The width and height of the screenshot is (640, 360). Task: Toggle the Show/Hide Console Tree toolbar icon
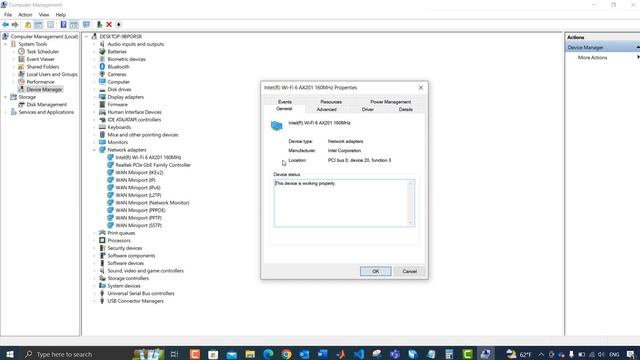tap(38, 25)
